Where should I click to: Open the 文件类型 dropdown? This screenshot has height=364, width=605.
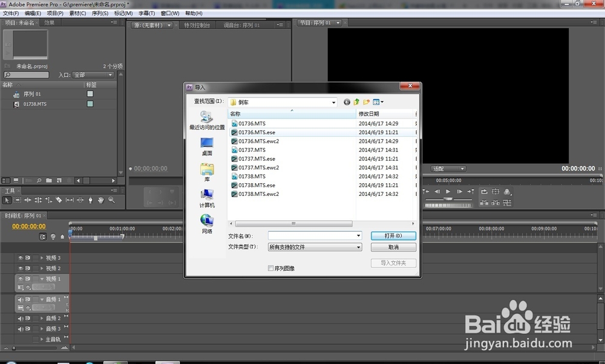pyautogui.click(x=358, y=247)
